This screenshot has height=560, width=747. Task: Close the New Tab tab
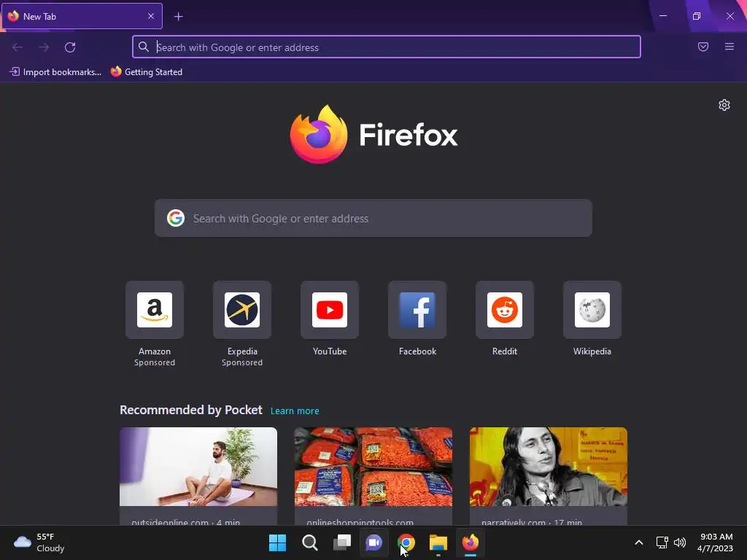point(151,16)
